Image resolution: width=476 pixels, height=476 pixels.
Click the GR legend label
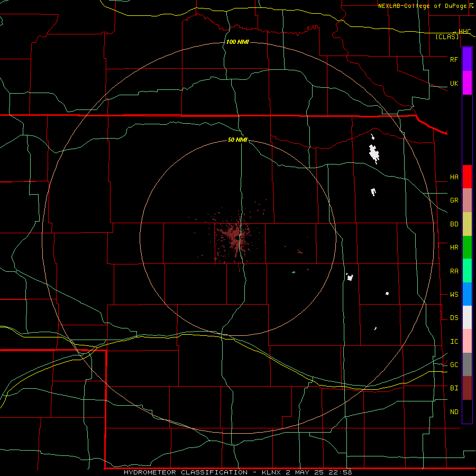coord(454,200)
